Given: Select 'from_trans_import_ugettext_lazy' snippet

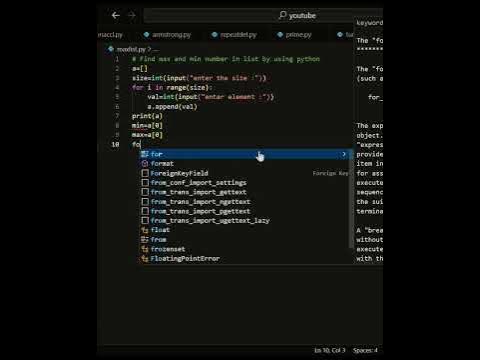Looking at the screenshot, I should [x=245, y=221].
